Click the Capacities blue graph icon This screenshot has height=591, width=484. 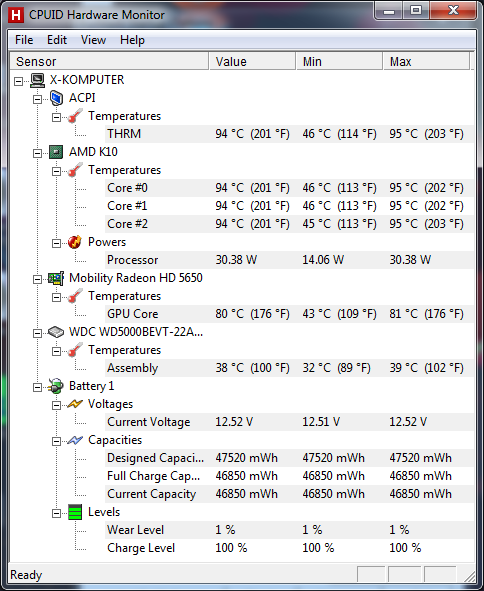tap(75, 440)
